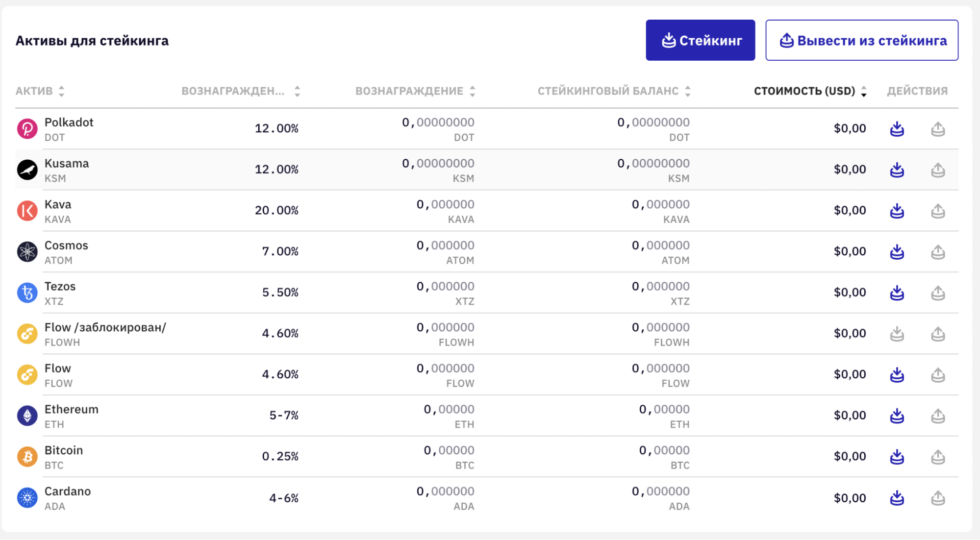Image resolution: width=980 pixels, height=540 pixels.
Task: Select the Tezos asset name
Action: (60, 287)
